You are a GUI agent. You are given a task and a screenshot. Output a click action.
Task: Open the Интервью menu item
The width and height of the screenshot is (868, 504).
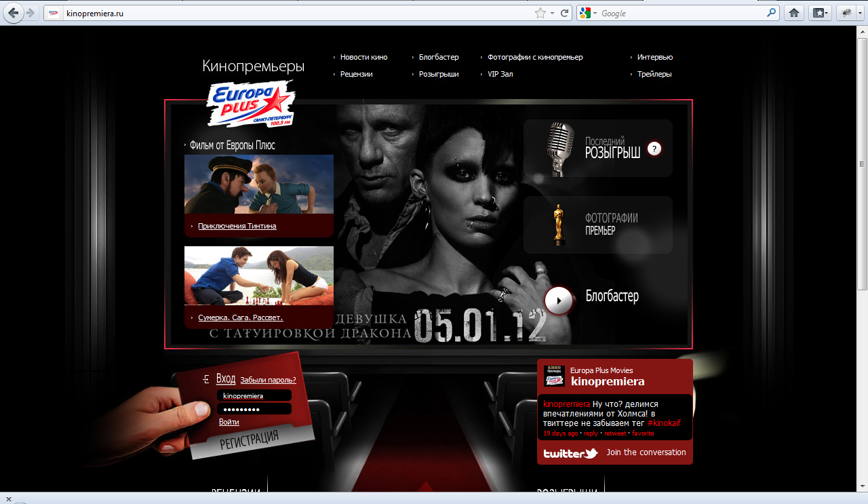tap(655, 57)
